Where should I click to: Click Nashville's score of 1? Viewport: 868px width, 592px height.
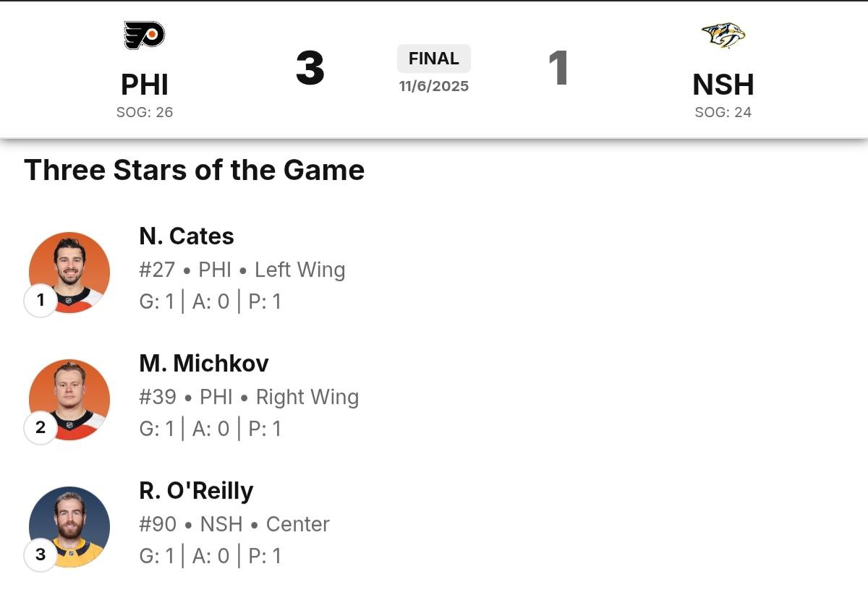pyautogui.click(x=558, y=69)
